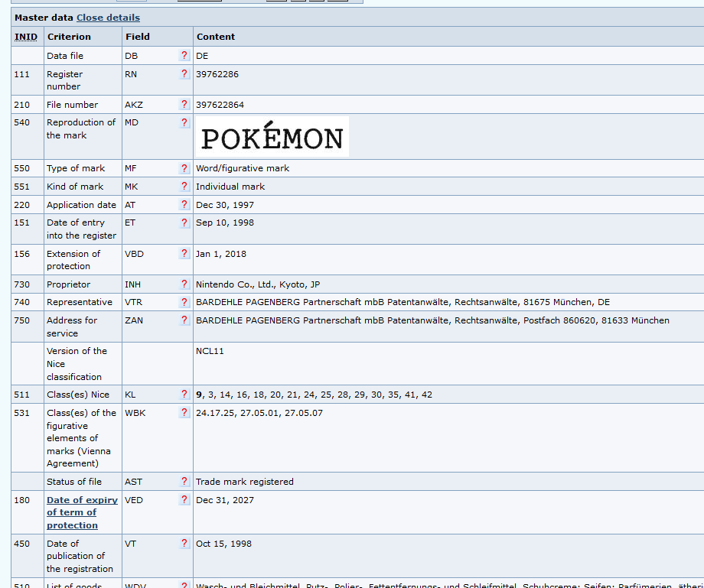
Task: Open help for Date of entry ET
Action: point(184,223)
